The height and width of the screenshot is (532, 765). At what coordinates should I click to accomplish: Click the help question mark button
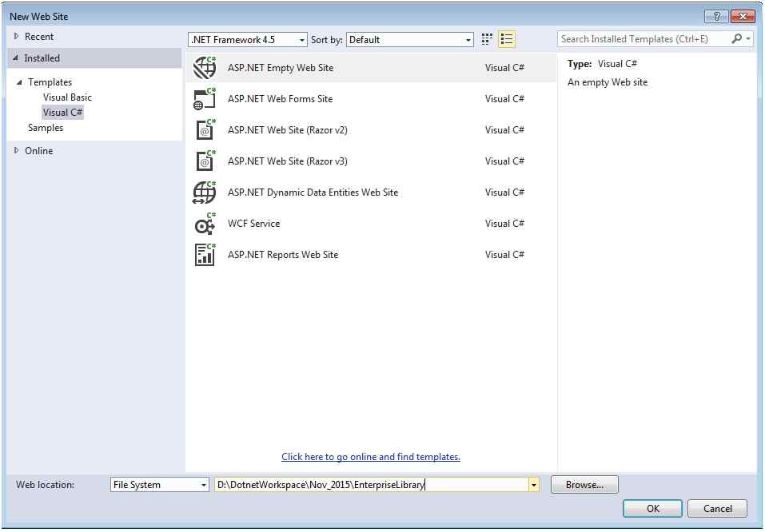coord(716,17)
